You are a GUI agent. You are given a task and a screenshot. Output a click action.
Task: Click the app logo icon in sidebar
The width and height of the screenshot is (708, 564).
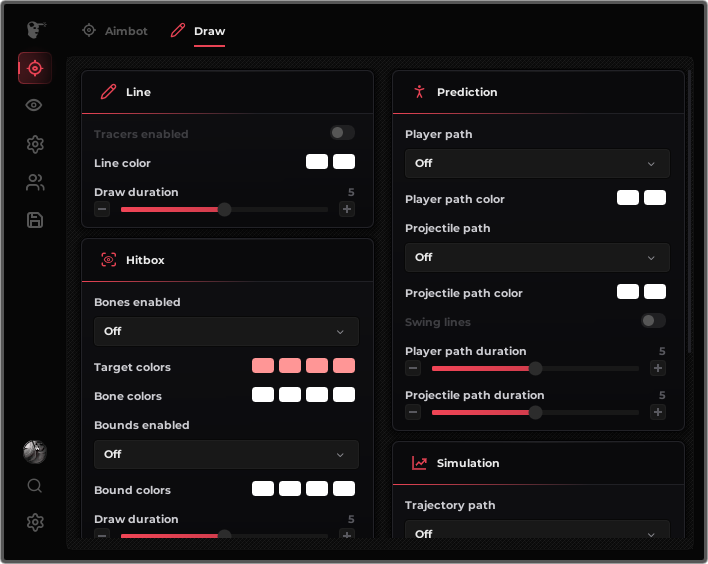pos(36,30)
